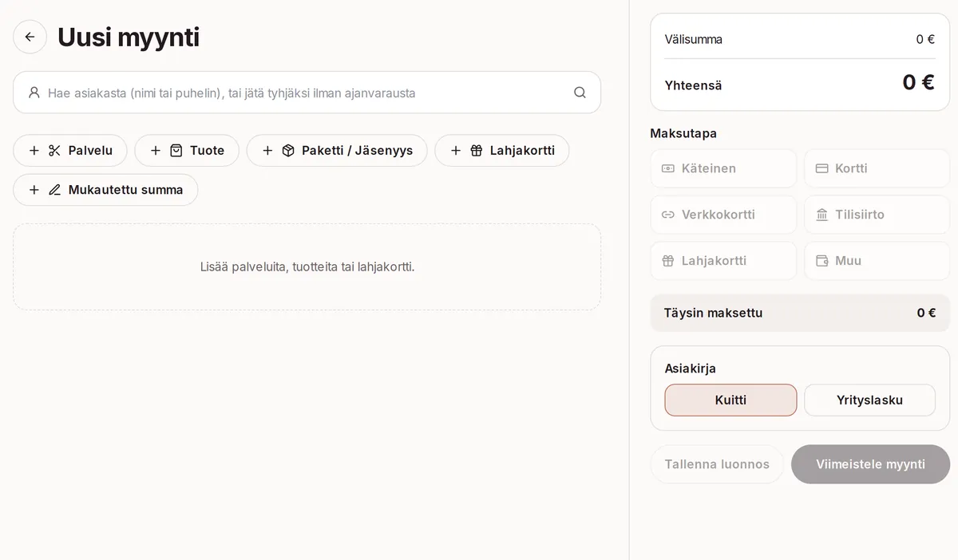Click Viimeistele myynti button
This screenshot has width=958, height=560.
pyautogui.click(x=870, y=464)
